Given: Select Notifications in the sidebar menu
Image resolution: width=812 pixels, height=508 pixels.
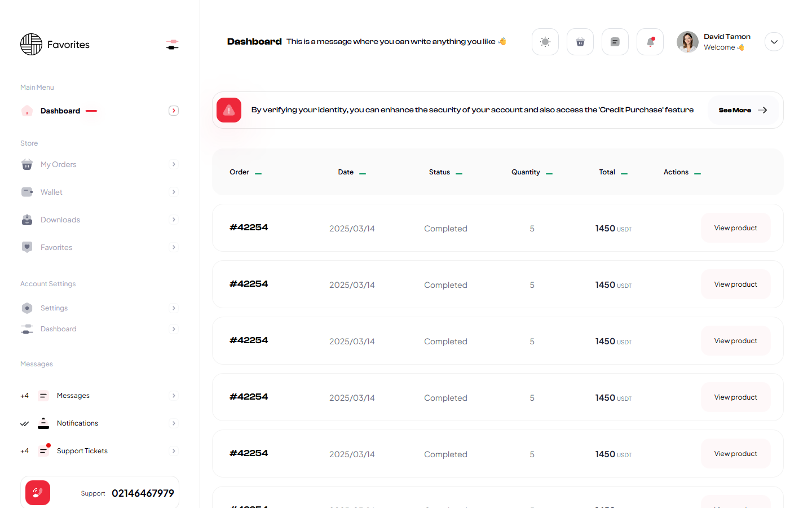Looking at the screenshot, I should [x=77, y=423].
